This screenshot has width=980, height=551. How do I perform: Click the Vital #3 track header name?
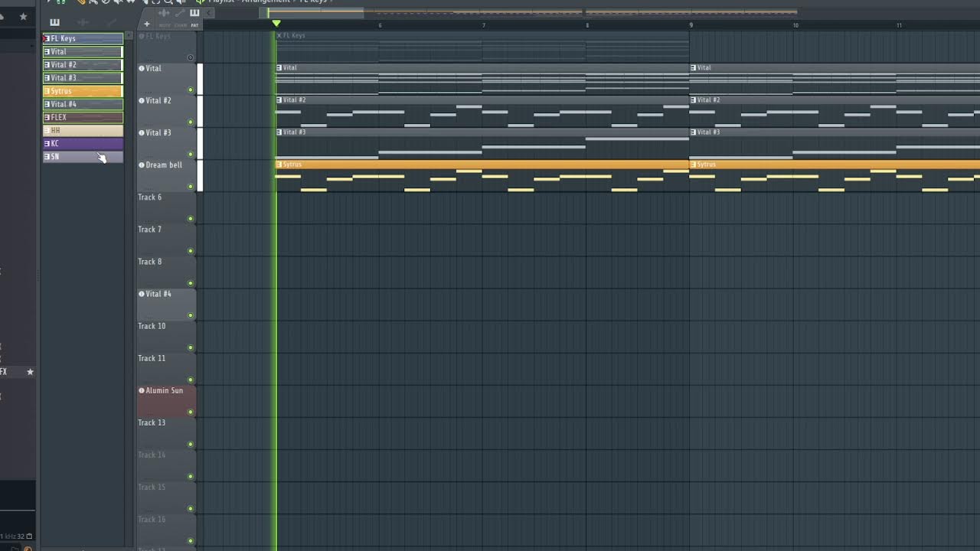[158, 132]
